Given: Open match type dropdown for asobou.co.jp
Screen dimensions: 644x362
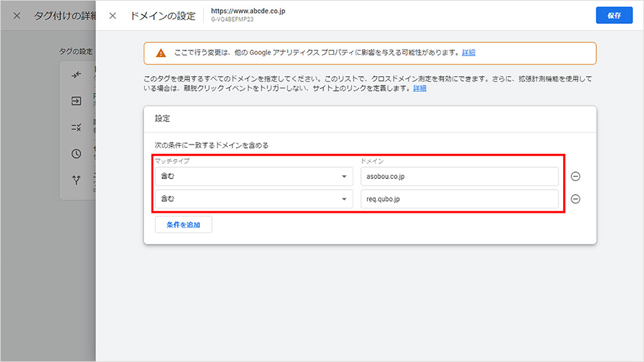Looking at the screenshot, I should 254,176.
